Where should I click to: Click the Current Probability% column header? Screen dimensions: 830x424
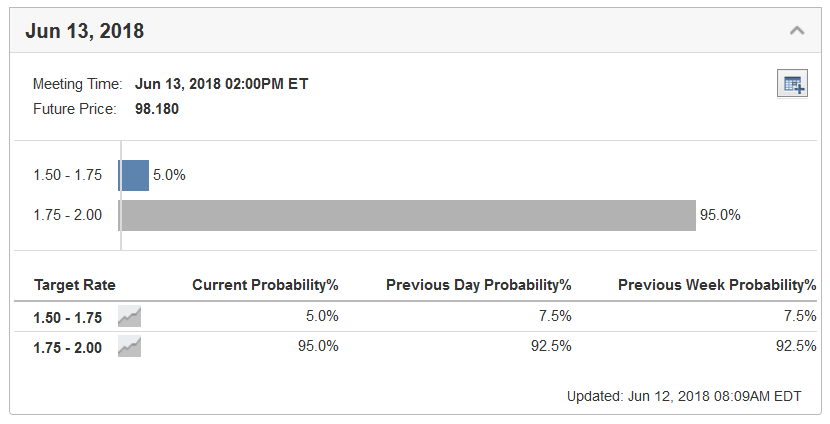[x=265, y=285]
